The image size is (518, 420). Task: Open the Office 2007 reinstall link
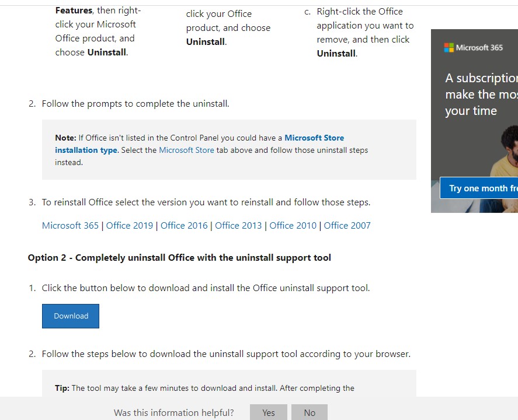(x=347, y=226)
